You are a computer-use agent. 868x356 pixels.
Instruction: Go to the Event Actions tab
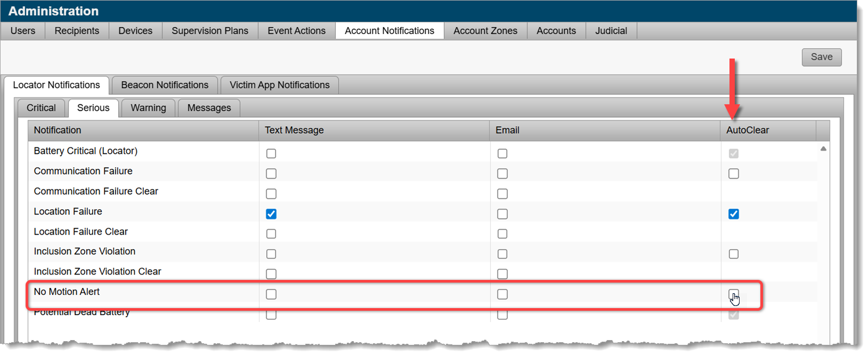(296, 31)
